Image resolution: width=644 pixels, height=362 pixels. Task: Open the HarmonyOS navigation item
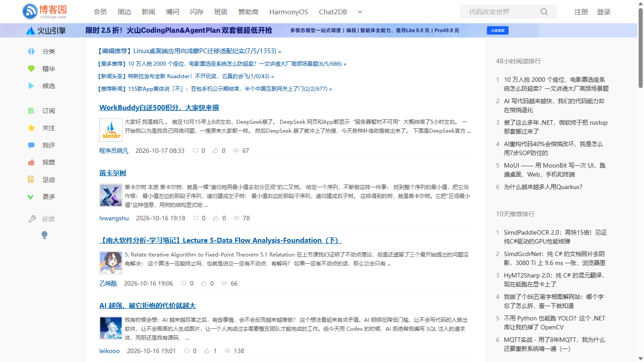click(x=289, y=12)
